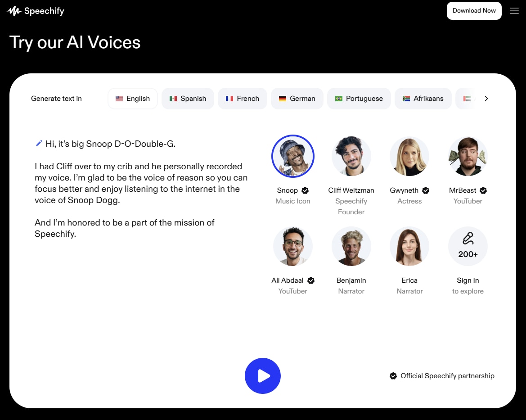Click the Sign In link

(x=468, y=280)
